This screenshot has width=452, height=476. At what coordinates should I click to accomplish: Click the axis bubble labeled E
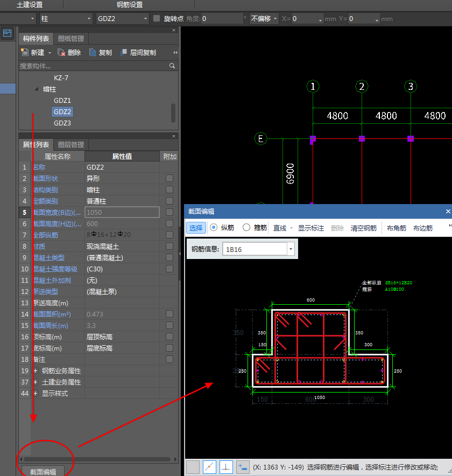pos(260,139)
